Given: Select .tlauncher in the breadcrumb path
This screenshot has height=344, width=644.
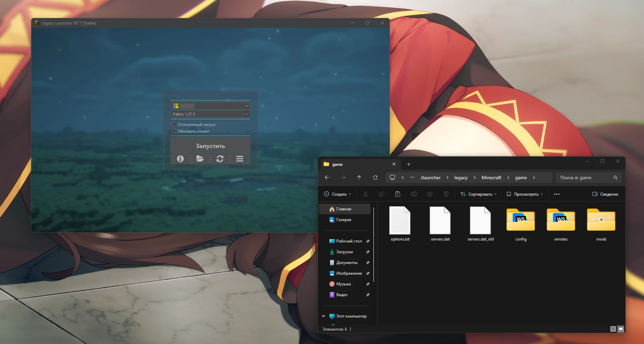Looking at the screenshot, I should [x=430, y=178].
